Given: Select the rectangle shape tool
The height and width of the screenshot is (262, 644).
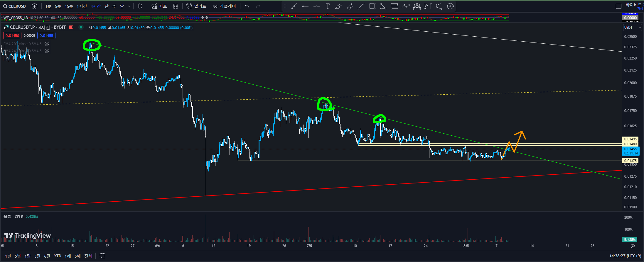Looking at the screenshot, I should (372, 6).
